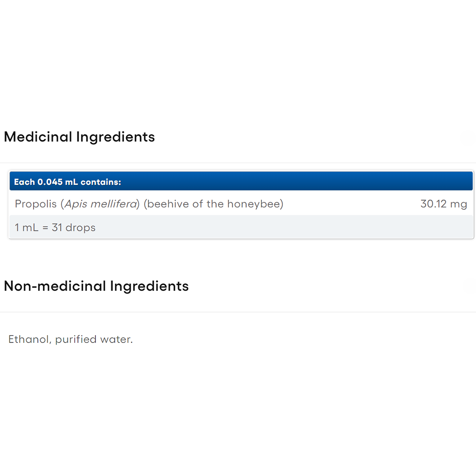Click the word "Ingredients" in the Medicinal heading
This screenshot has width=476, height=476.
115,137
